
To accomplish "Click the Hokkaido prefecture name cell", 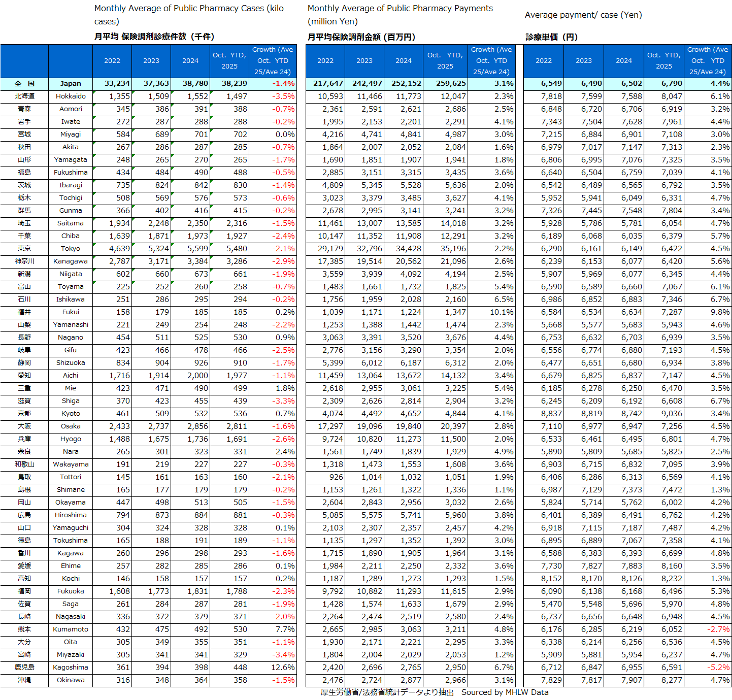I will click(x=71, y=96).
